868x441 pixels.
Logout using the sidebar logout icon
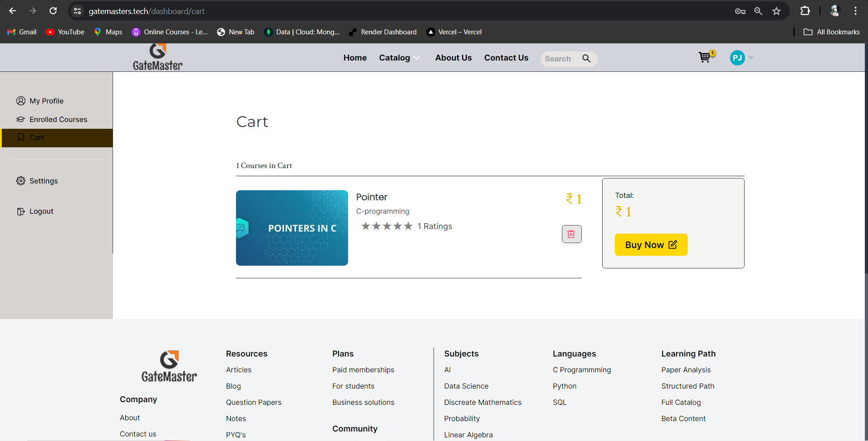pyautogui.click(x=20, y=211)
